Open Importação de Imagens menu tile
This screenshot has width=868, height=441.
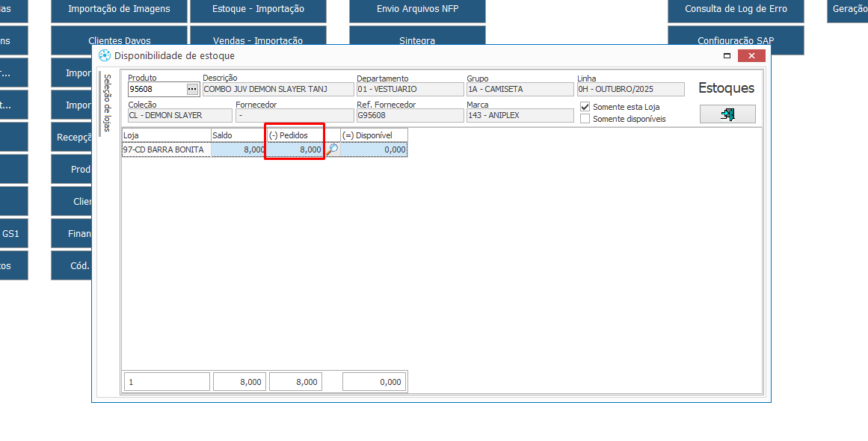point(119,9)
